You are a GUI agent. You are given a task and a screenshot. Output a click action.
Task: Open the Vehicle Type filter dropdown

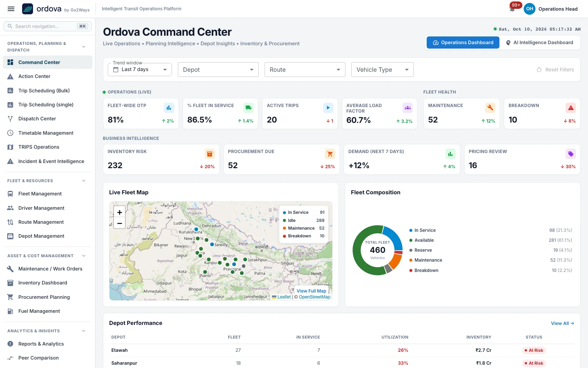pos(383,70)
